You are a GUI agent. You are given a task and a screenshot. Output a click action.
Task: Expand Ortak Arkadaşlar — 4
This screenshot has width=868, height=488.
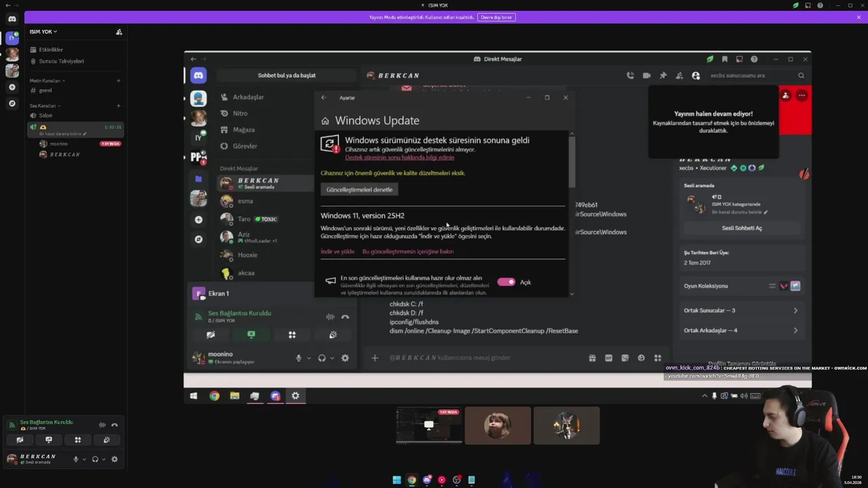click(741, 331)
